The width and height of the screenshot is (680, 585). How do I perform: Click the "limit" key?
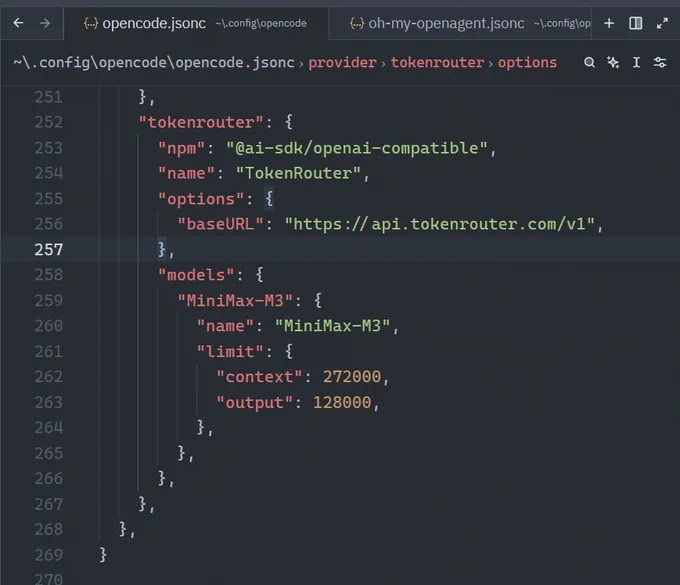pos(230,352)
